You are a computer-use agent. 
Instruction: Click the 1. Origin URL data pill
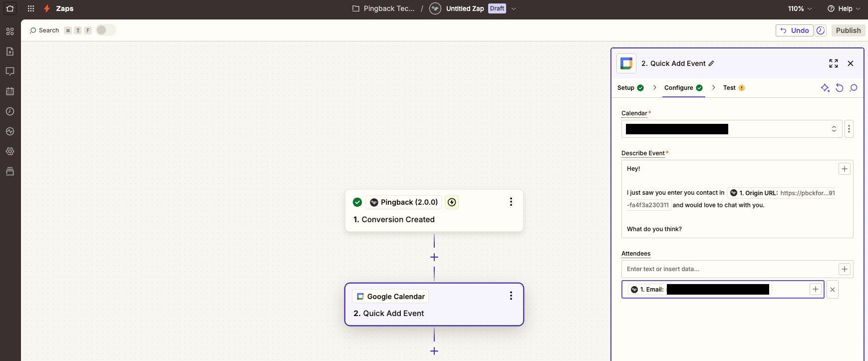pyautogui.click(x=782, y=193)
